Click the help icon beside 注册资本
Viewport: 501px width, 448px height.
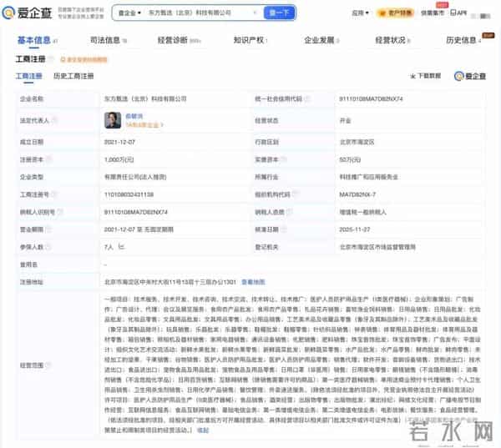pyautogui.click(x=48, y=159)
